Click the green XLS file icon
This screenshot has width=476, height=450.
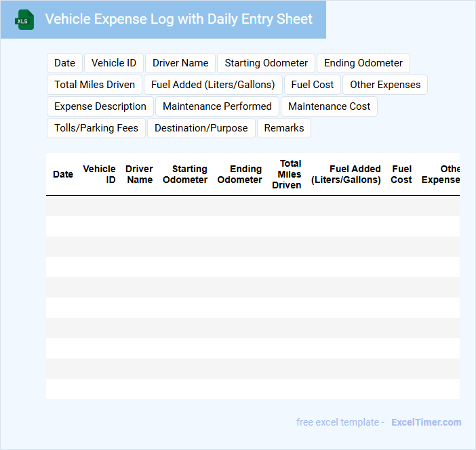24,20
